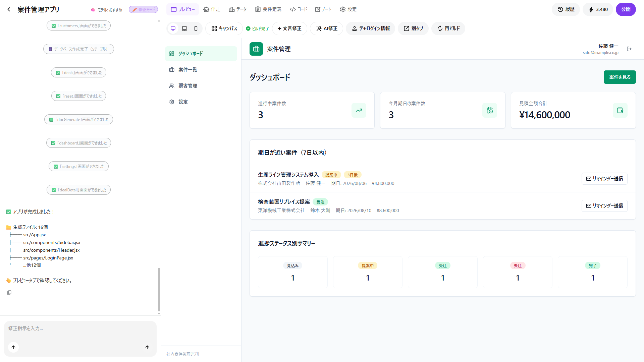
Task: Click the AI修正 magic wand button
Action: (327, 28)
